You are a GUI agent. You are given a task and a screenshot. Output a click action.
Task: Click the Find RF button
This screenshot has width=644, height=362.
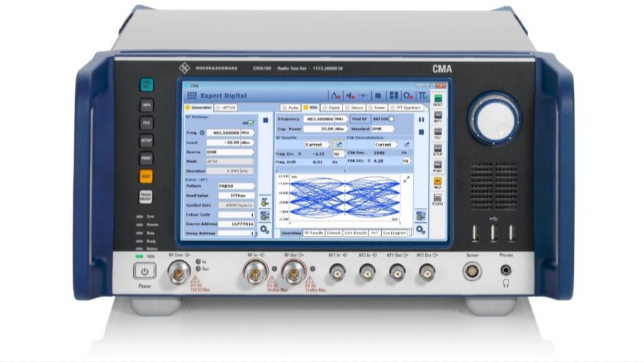coord(359,118)
